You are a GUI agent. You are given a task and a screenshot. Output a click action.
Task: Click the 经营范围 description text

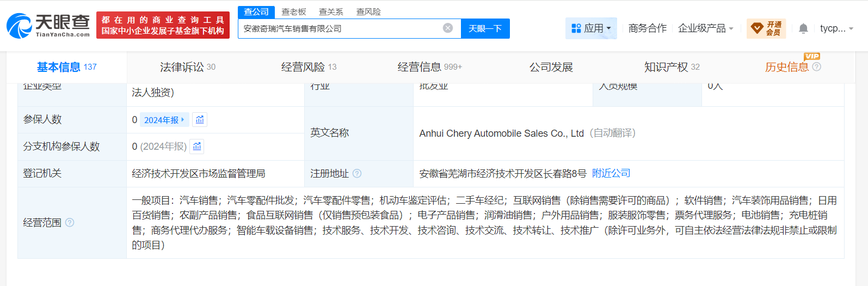484,223
